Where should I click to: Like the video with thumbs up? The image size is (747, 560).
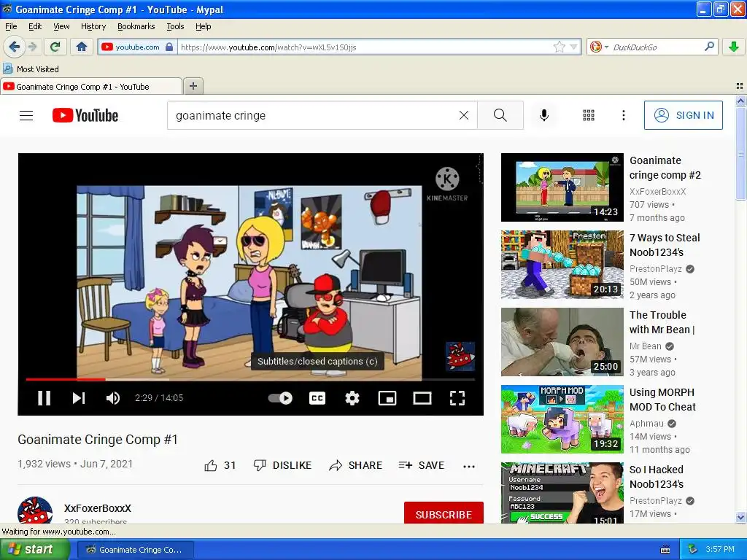click(x=220, y=465)
